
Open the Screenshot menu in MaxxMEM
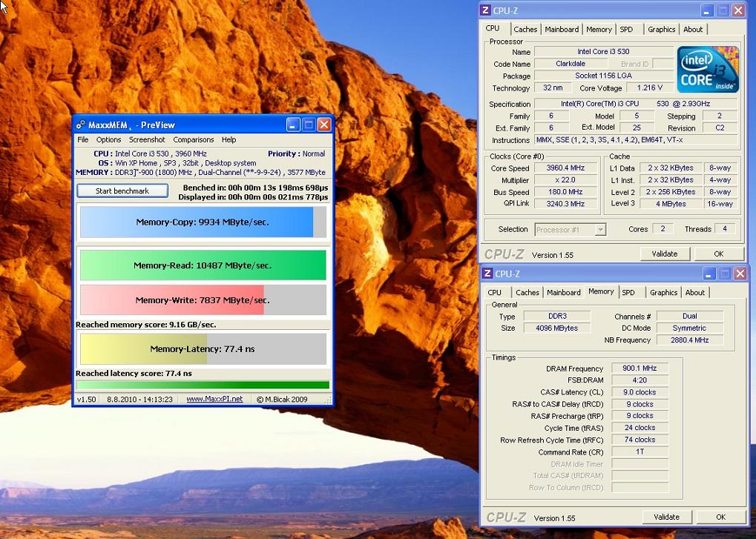pos(147,139)
